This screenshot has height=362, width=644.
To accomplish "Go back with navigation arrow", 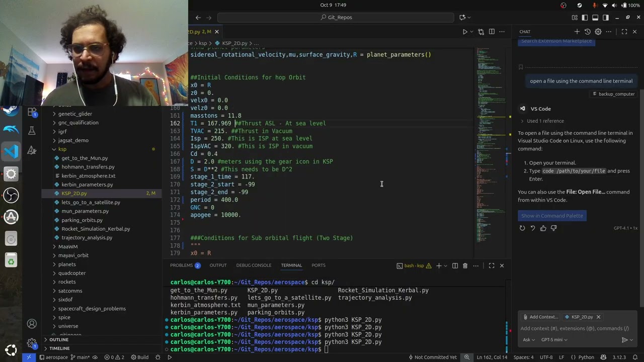I will [x=198, y=17].
